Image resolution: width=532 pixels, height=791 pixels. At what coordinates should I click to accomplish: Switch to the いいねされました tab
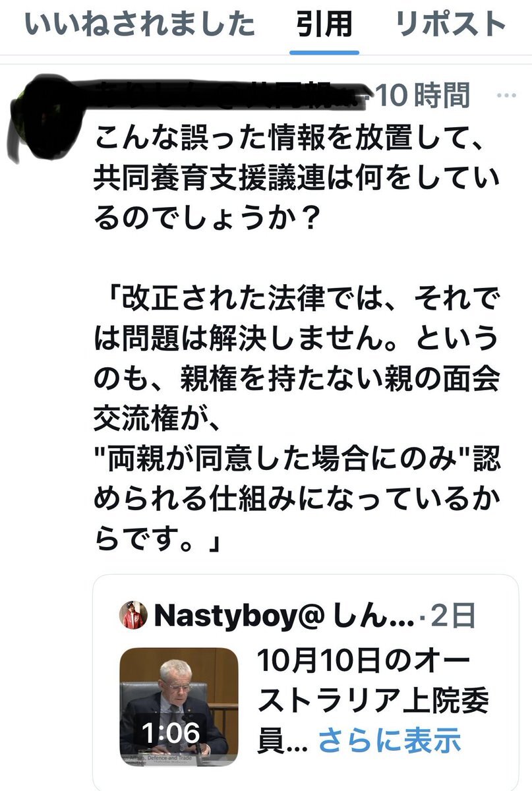click(139, 25)
